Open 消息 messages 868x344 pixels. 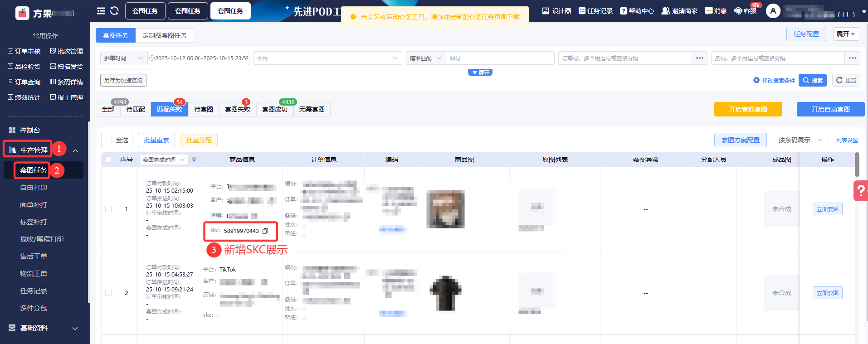point(716,11)
